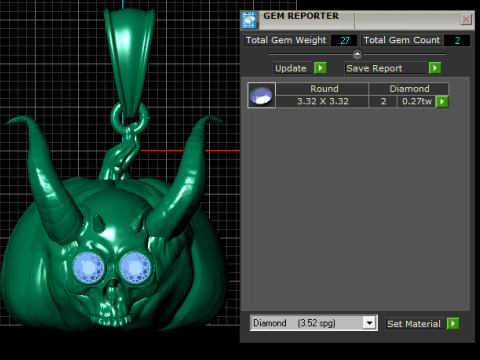
Task: Select the round gem thumbnail
Action: pos(261,95)
